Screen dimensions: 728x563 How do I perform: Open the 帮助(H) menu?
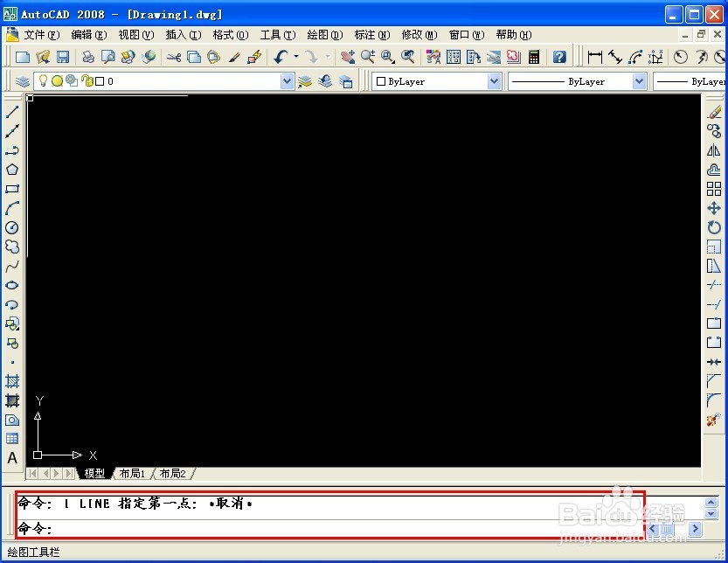(514, 35)
